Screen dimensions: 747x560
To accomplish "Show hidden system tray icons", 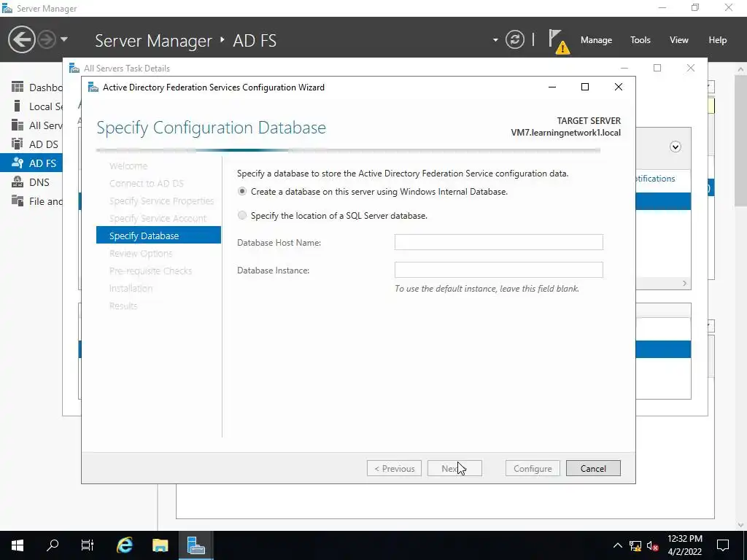I will (617, 545).
